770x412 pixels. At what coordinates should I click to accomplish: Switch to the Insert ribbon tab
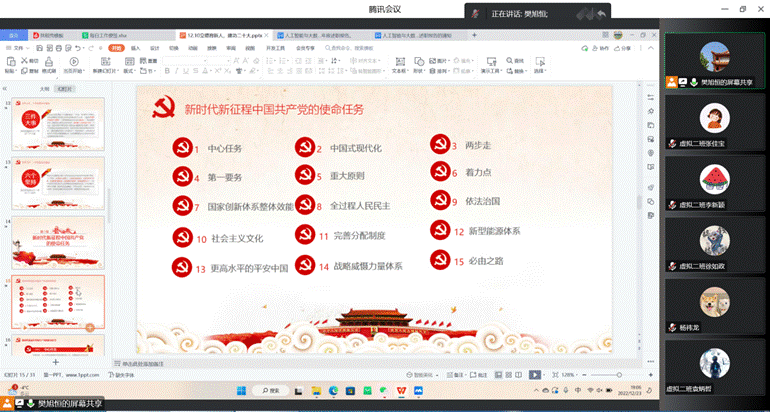point(135,47)
